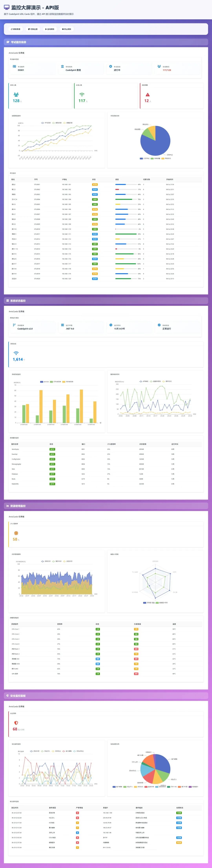
Task: Click the monitor icon beside page title
Action: point(7,7)
